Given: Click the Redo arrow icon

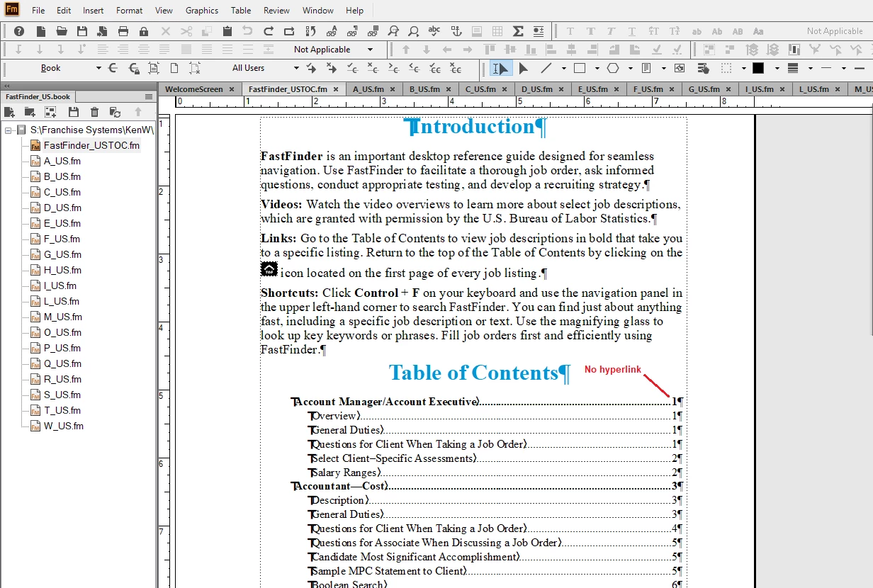Looking at the screenshot, I should tap(269, 31).
